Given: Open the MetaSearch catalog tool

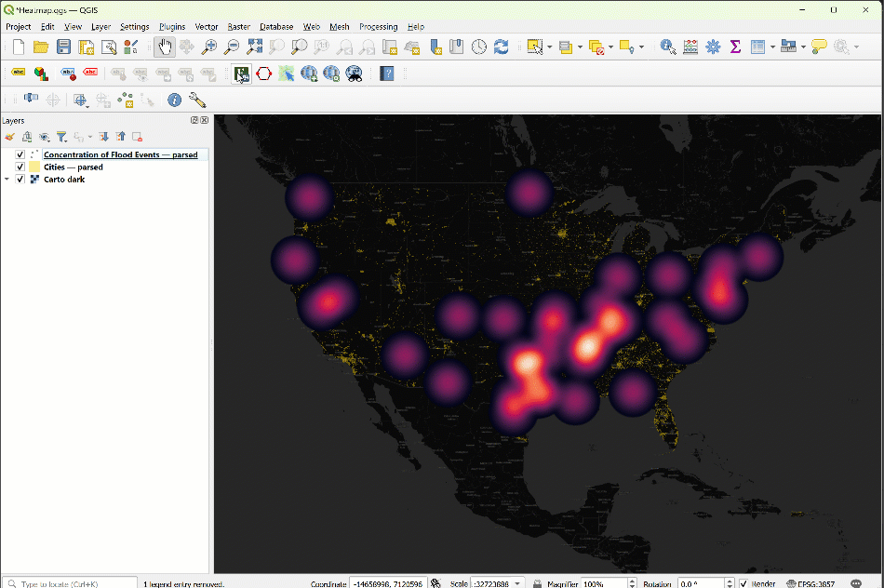Looking at the screenshot, I should [355, 73].
